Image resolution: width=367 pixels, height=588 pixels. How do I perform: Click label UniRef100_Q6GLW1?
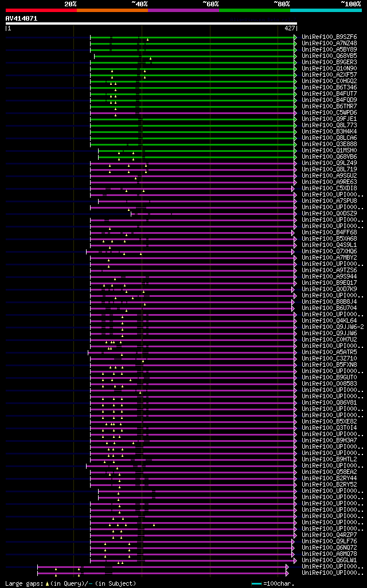click(329, 560)
